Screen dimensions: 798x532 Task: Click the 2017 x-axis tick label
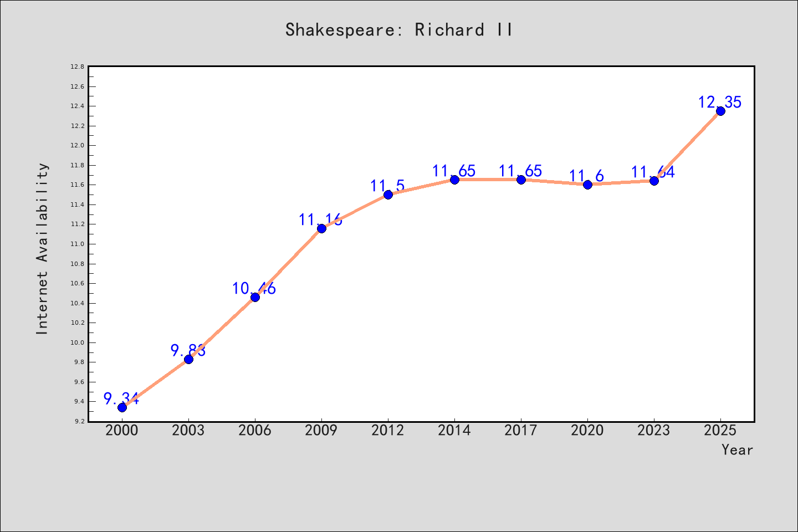521,430
